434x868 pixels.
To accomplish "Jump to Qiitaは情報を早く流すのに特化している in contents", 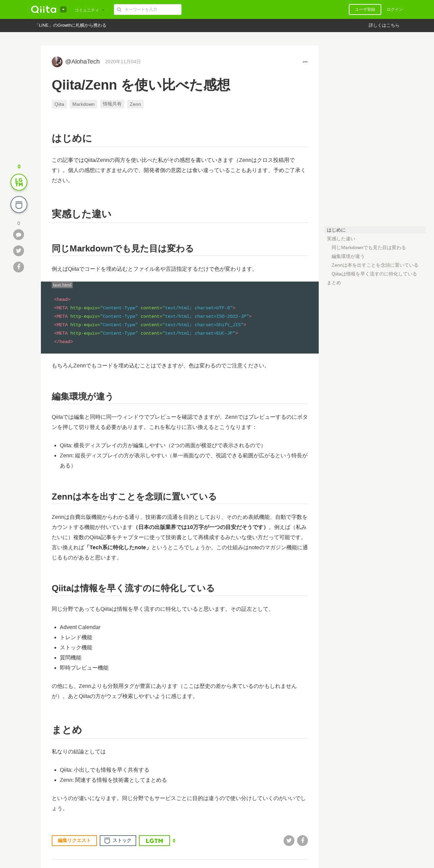I will point(374,274).
